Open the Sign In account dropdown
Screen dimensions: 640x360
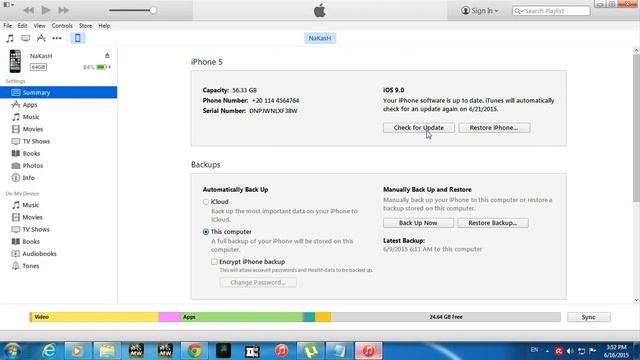[x=480, y=11]
